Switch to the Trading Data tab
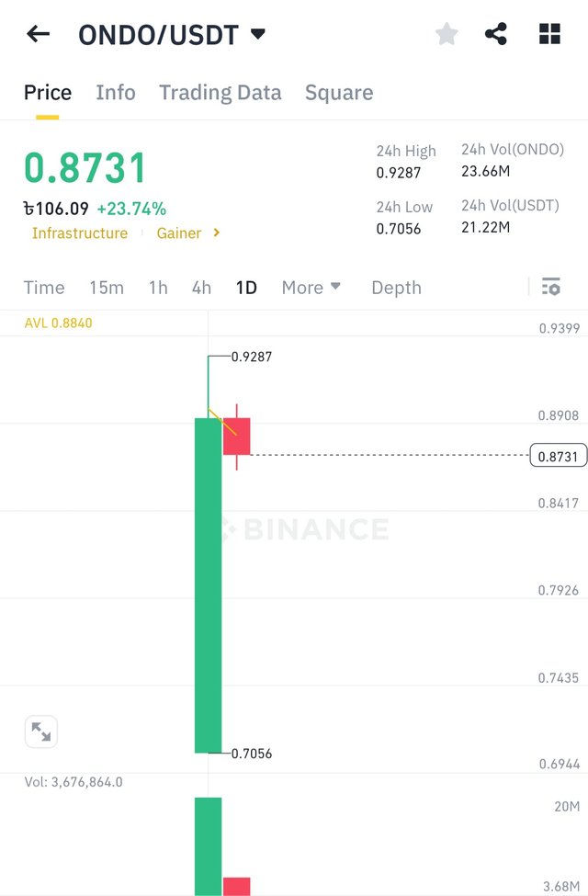 220,93
